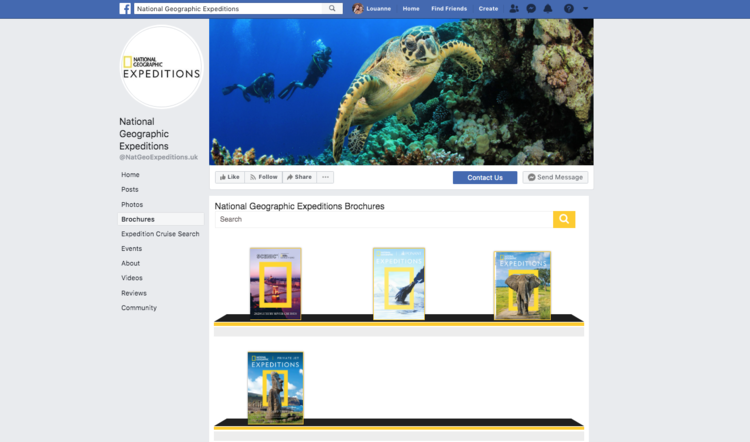Follow the page
This screenshot has width=750, height=442.
(x=264, y=177)
